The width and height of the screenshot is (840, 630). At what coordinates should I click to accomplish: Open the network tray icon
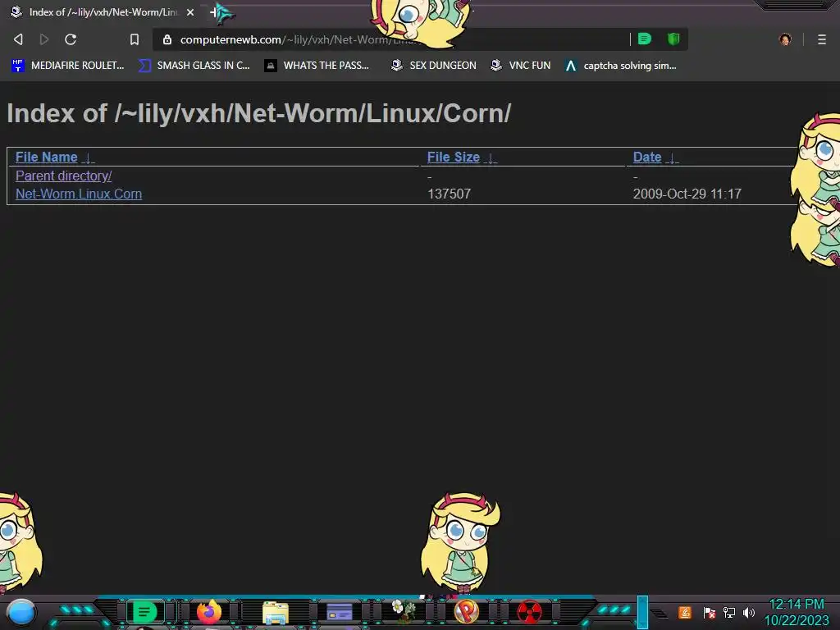click(729, 612)
